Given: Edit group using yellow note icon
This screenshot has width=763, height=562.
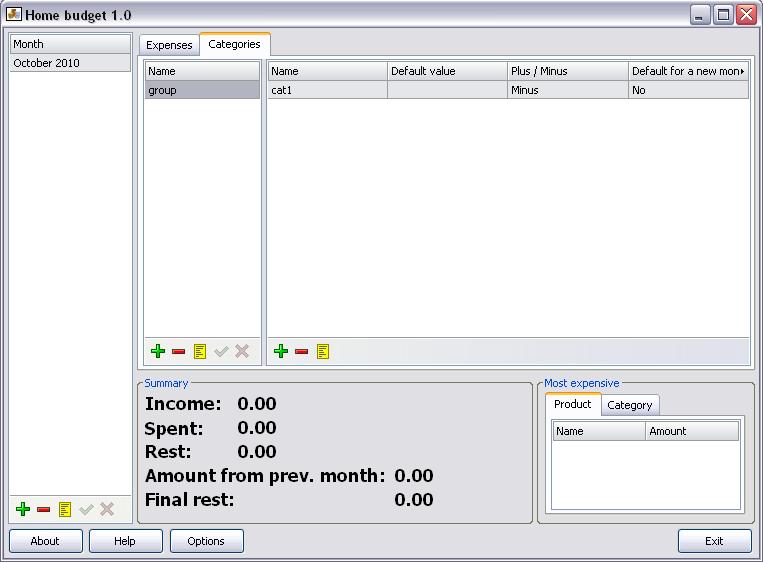Looking at the screenshot, I should 200,351.
